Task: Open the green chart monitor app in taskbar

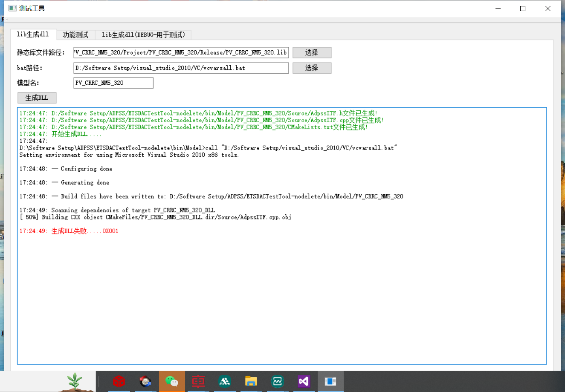Action: pos(278,381)
